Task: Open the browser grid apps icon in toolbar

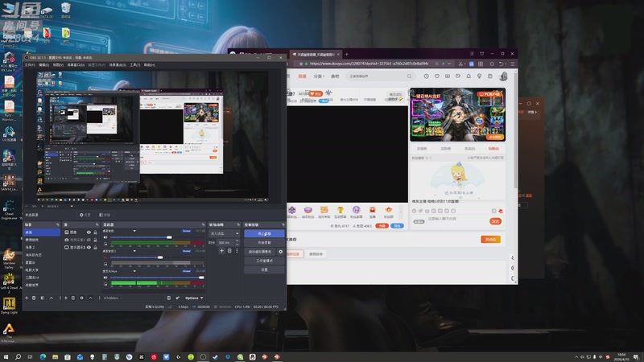Action: [481, 64]
